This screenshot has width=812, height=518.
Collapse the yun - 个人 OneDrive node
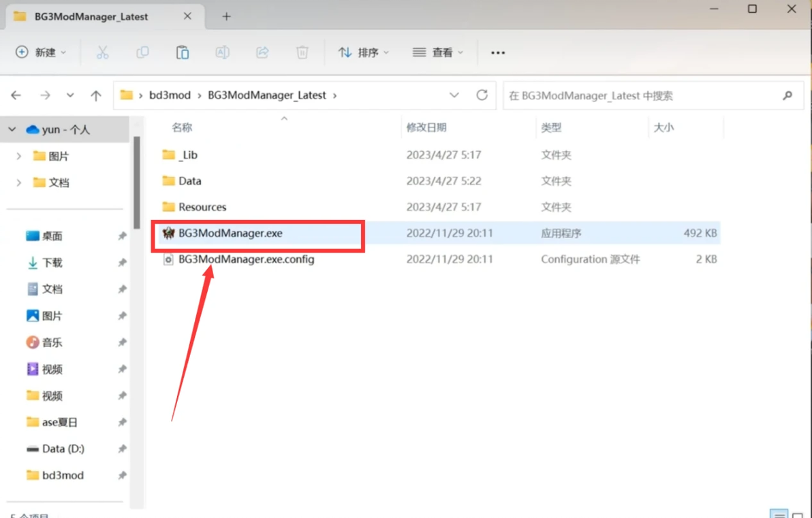pyautogui.click(x=12, y=129)
